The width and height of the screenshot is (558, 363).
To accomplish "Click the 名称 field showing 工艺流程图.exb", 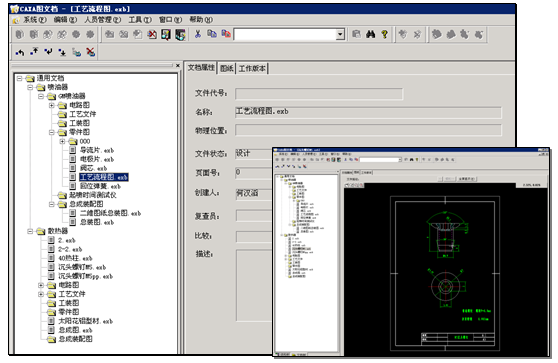I will point(368,112).
